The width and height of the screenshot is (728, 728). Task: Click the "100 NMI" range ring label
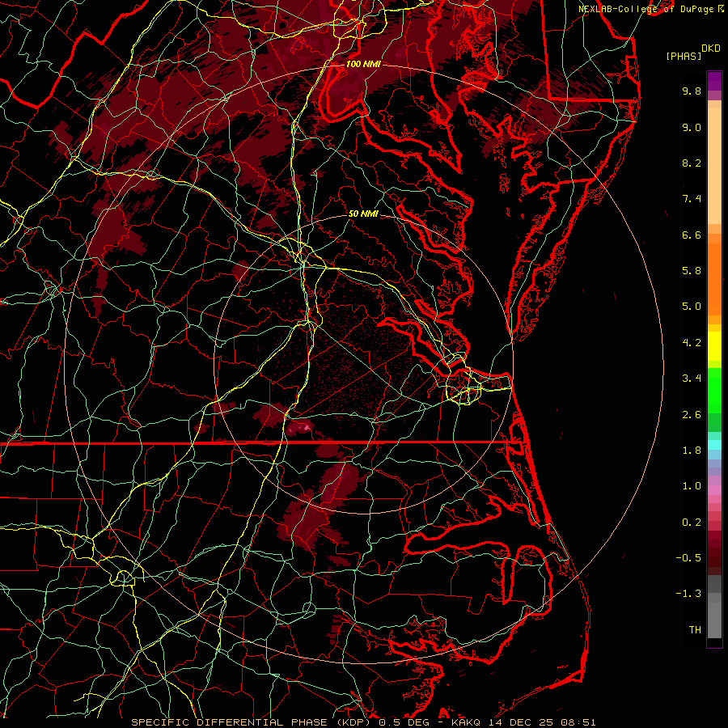(363, 64)
